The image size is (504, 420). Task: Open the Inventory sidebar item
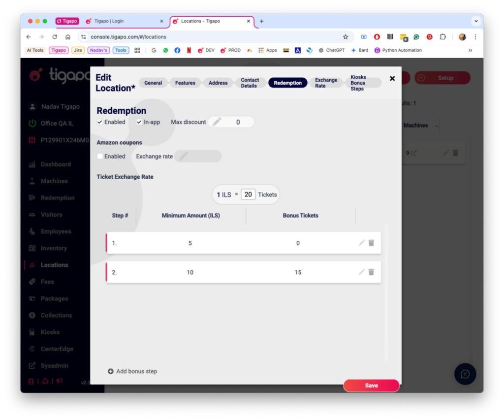coord(53,248)
